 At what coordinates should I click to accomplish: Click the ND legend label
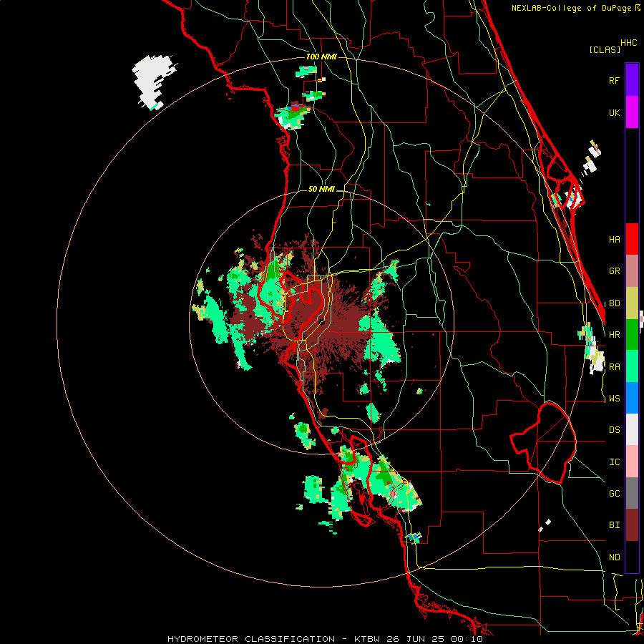click(614, 557)
